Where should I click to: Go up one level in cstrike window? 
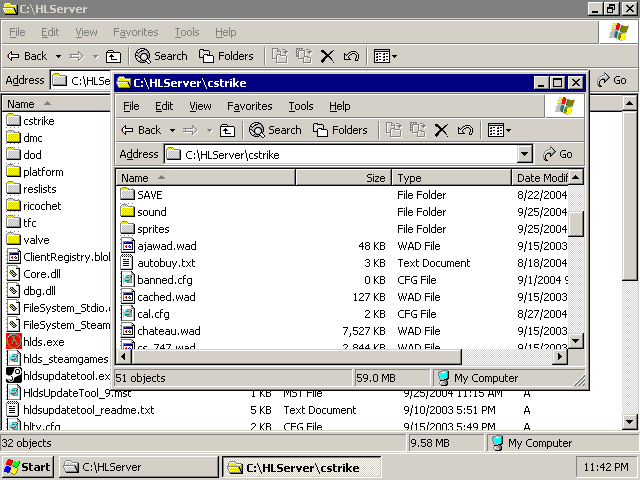228,130
